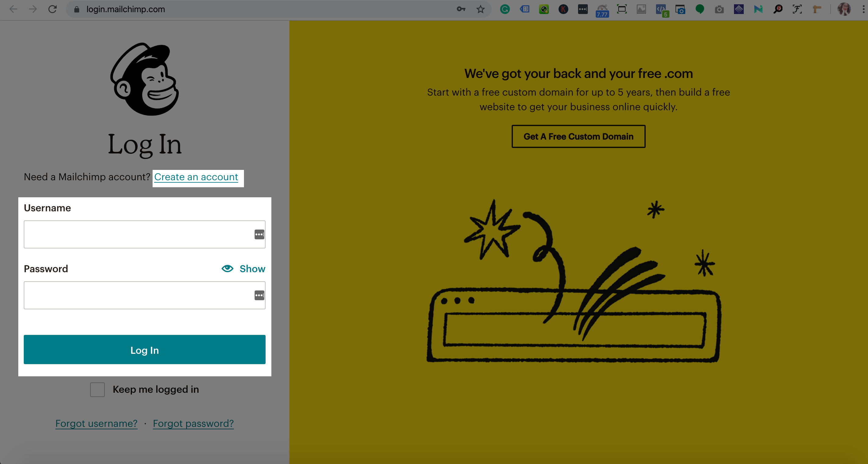
Task: Open the green speech bubble extension
Action: (x=700, y=9)
